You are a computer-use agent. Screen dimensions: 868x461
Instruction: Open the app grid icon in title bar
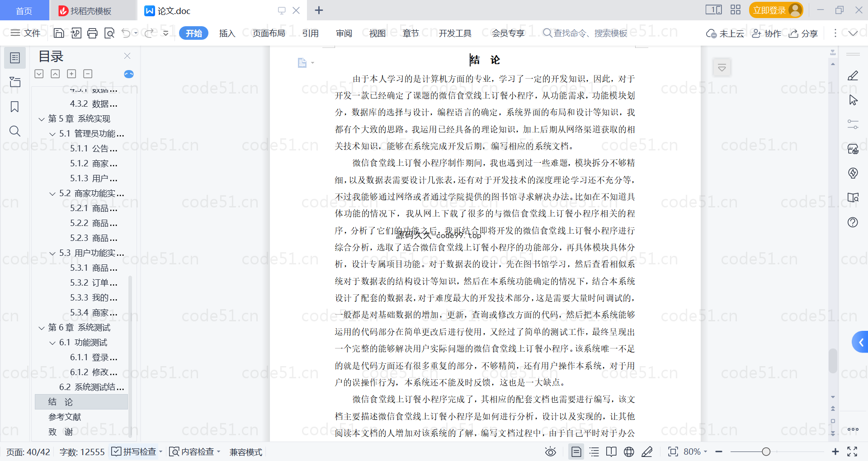point(736,10)
